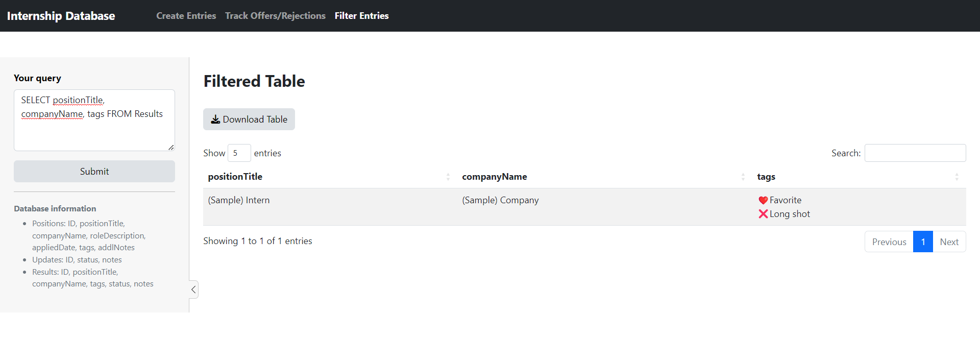Image resolution: width=980 pixels, height=337 pixels.
Task: Click the download icon on Download Table
Action: click(x=215, y=119)
